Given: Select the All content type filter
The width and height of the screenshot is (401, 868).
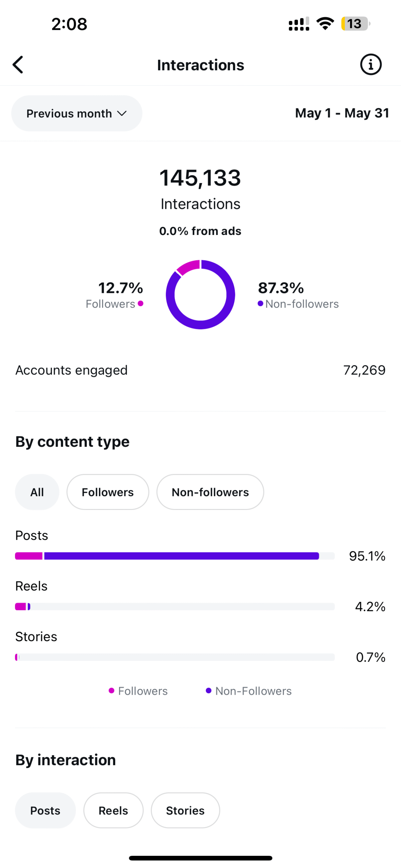Looking at the screenshot, I should click(x=37, y=492).
